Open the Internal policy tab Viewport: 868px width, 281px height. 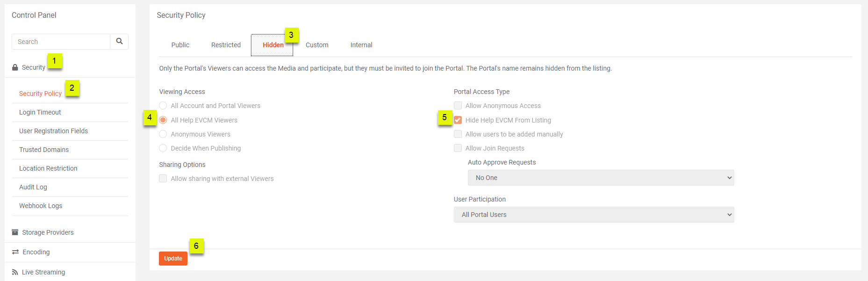point(361,45)
